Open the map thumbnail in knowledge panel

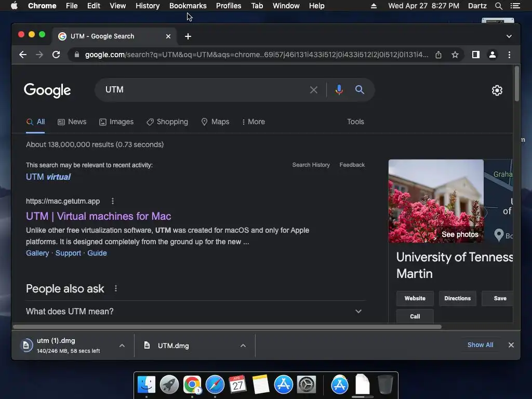point(498,201)
